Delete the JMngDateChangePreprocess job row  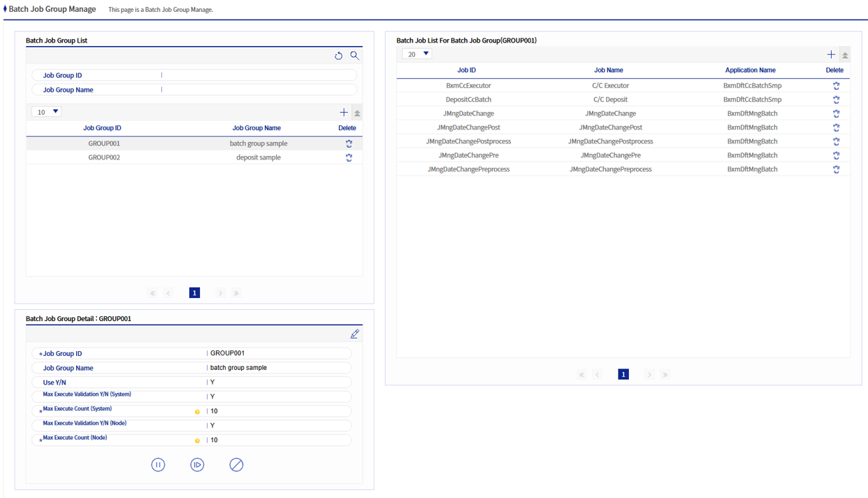coord(836,169)
